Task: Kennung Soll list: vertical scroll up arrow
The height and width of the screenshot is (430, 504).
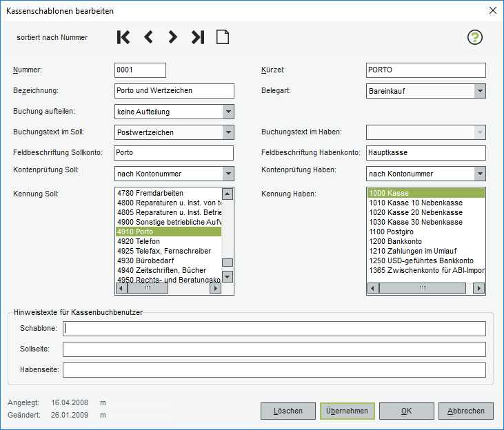Action: [x=228, y=194]
